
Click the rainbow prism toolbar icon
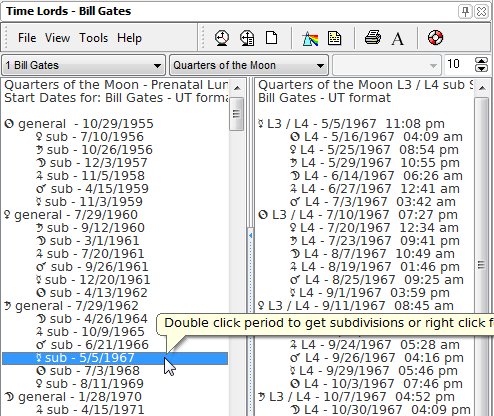[x=310, y=38]
